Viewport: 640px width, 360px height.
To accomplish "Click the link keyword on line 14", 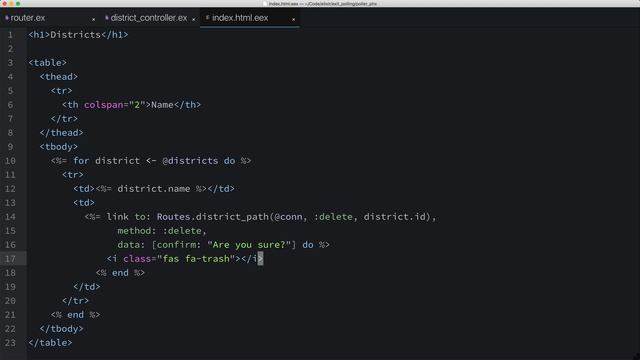I will click(x=118, y=217).
